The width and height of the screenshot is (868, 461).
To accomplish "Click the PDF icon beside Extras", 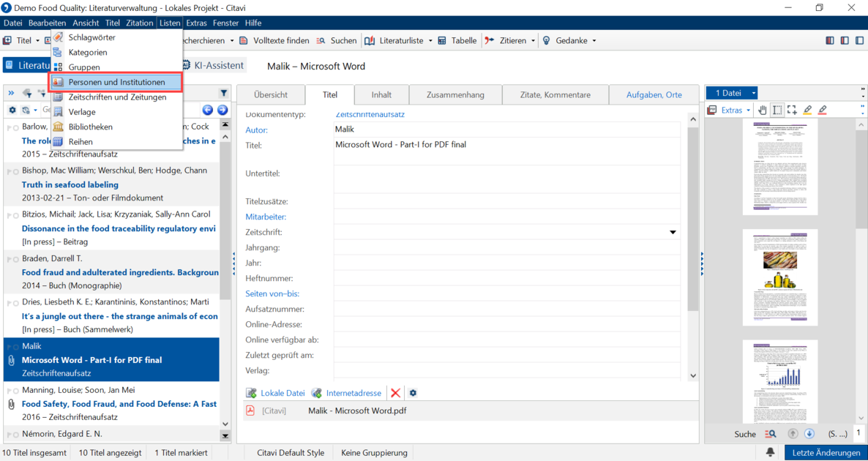I will 712,110.
